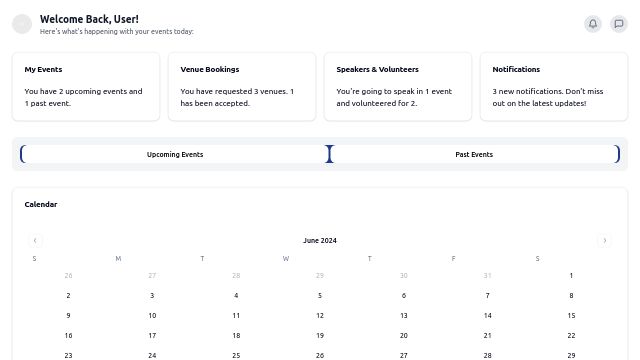The width and height of the screenshot is (640, 360).
Task: Go to next month in calendar
Action: 604,240
